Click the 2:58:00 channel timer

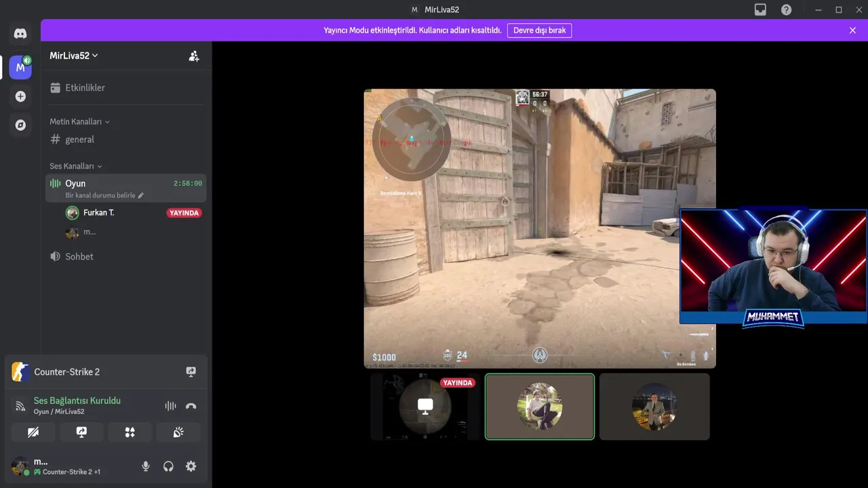[188, 184]
